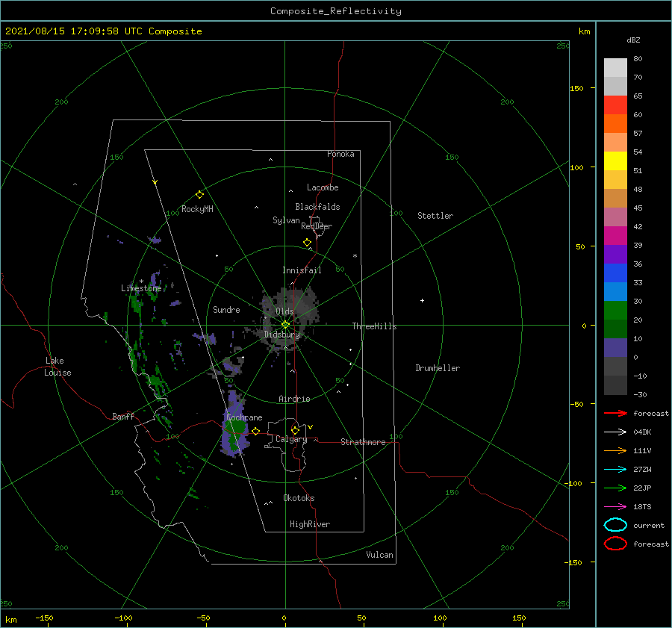Click the Didsbury town label
This screenshot has height=628, width=672.
point(282,335)
